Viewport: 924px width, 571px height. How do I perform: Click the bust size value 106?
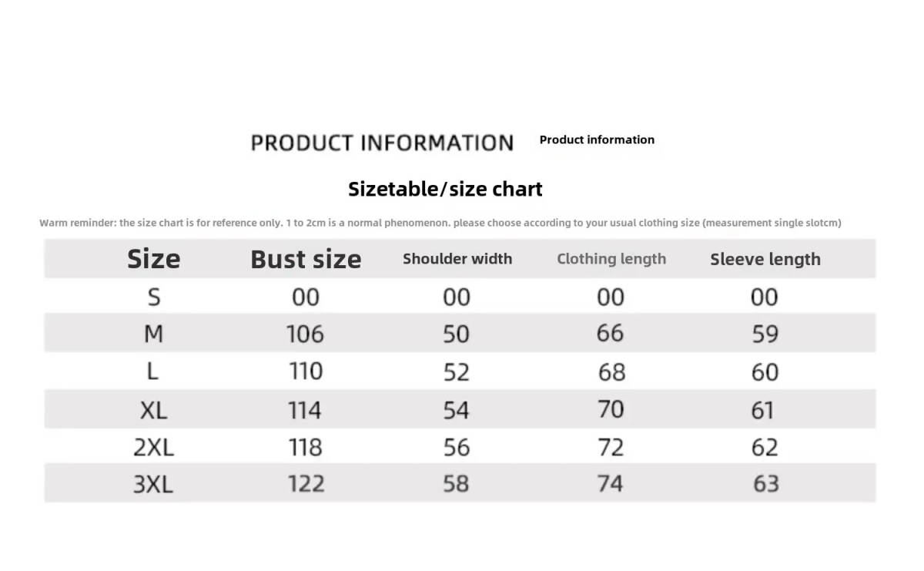tap(306, 334)
